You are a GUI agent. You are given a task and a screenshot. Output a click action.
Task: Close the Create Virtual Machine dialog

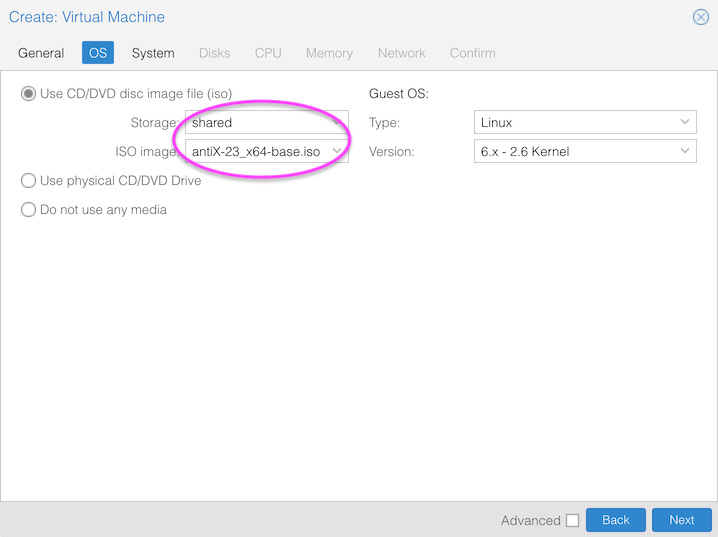[701, 17]
